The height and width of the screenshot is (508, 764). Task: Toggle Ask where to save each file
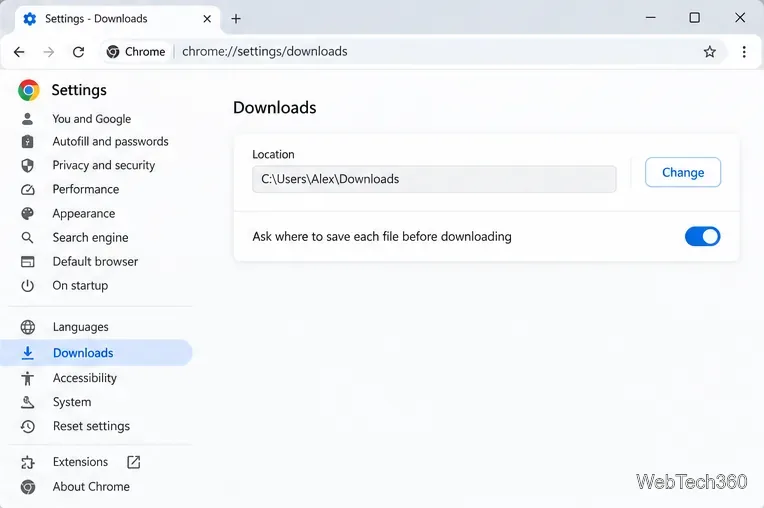pyautogui.click(x=702, y=237)
